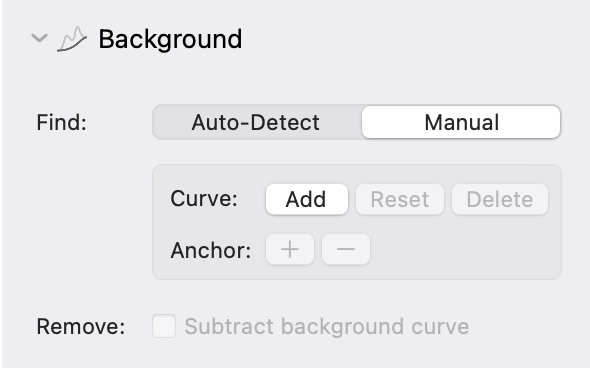Click the Background curve graph icon
This screenshot has width=590, height=368.
point(72,39)
